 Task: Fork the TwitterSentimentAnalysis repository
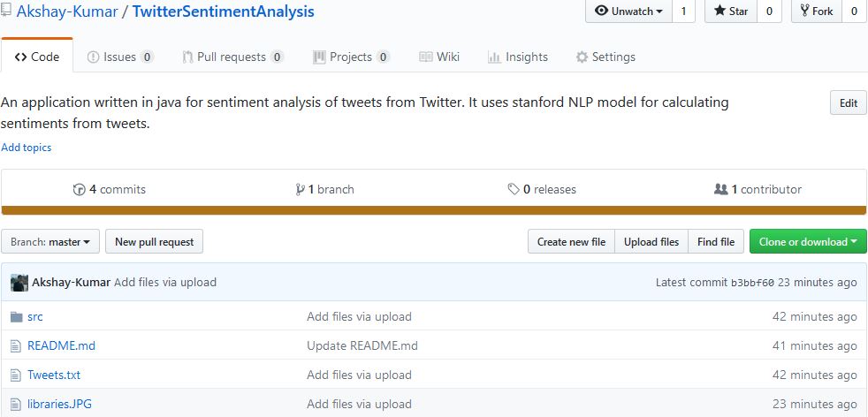[x=816, y=11]
